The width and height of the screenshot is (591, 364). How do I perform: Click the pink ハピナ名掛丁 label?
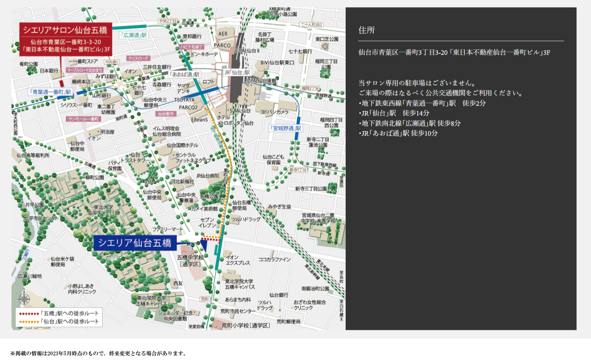(x=191, y=47)
